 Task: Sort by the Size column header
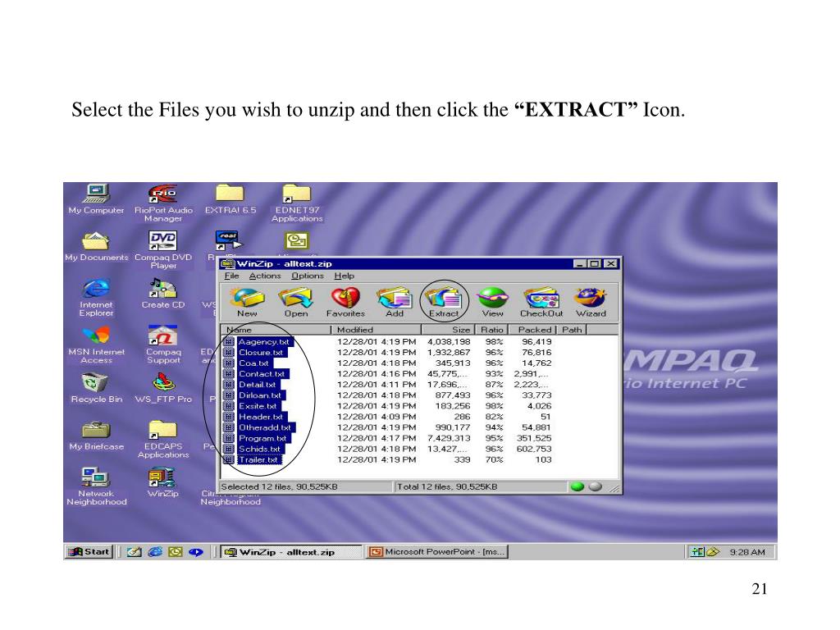(448, 330)
